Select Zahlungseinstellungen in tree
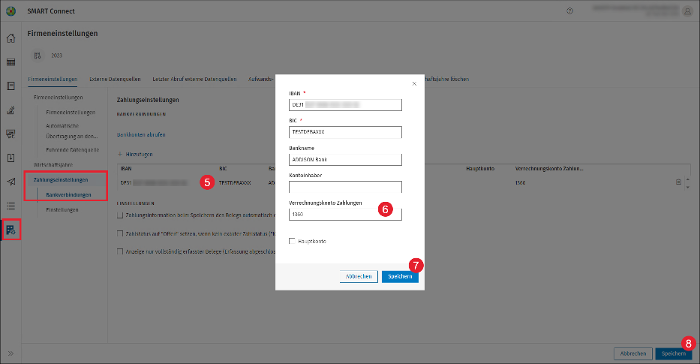The height and width of the screenshot is (364, 700). coord(61,180)
